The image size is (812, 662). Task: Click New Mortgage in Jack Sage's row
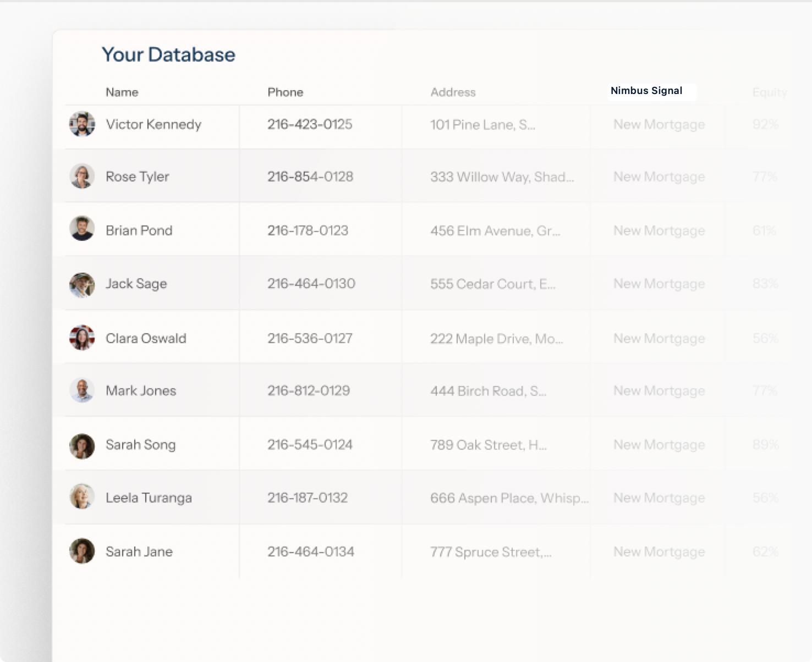click(x=659, y=284)
